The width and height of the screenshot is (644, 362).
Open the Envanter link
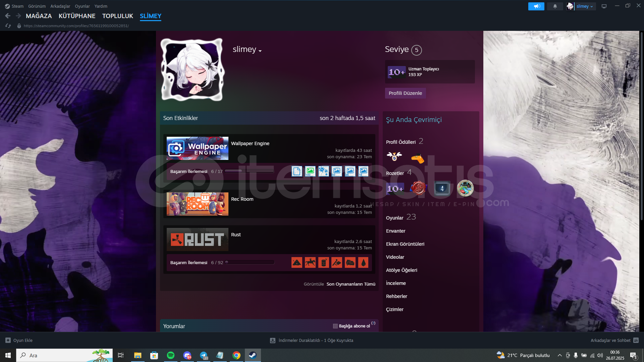(396, 231)
